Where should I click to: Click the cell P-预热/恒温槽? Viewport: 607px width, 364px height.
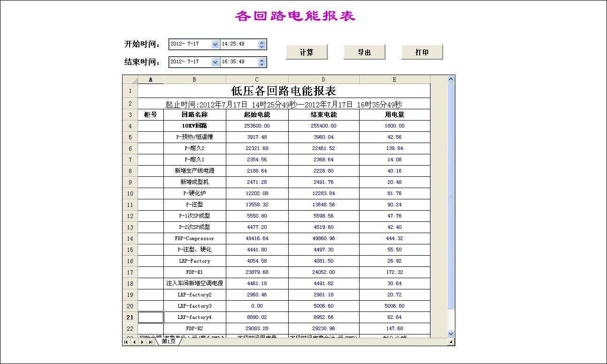click(195, 137)
